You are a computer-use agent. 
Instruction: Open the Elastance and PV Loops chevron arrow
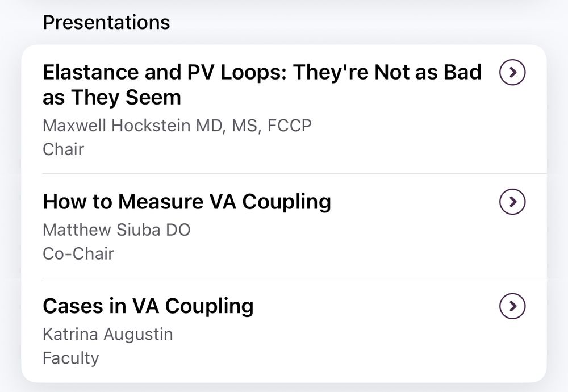512,72
